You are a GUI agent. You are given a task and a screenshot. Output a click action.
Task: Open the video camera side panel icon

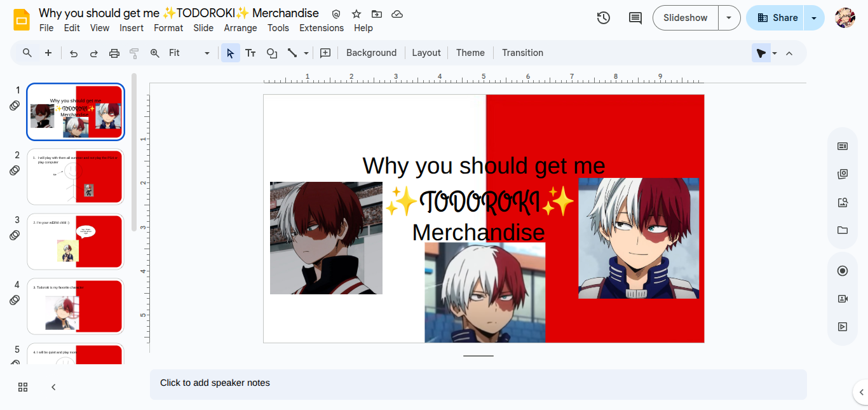tap(843, 299)
